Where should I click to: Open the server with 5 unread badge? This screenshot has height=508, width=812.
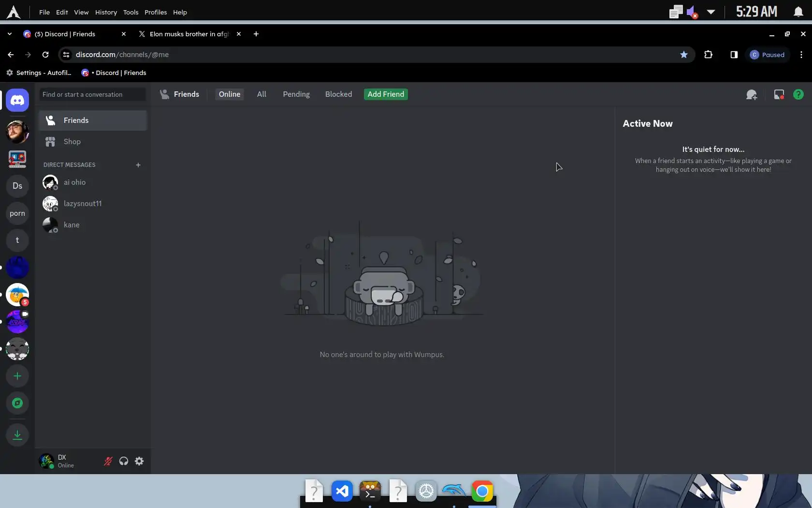[17, 295]
